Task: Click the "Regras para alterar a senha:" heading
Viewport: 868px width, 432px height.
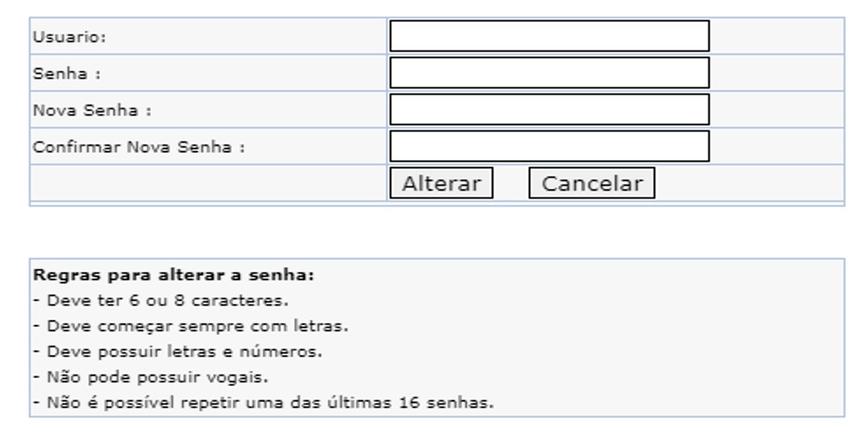Action: click(173, 276)
